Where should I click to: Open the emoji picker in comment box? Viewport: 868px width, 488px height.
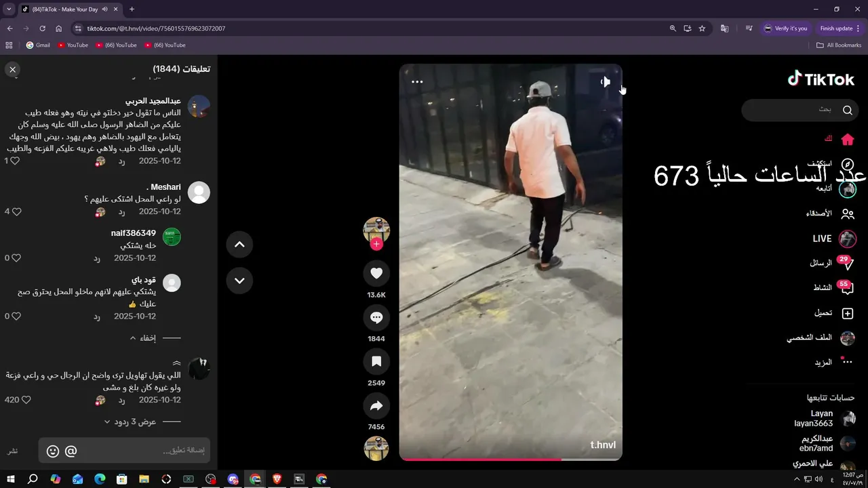(x=53, y=451)
